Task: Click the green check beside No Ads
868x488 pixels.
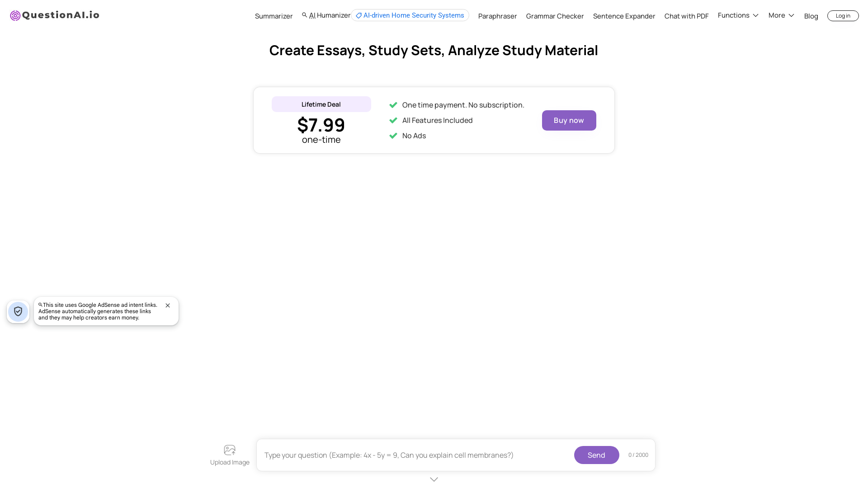Action: point(393,136)
